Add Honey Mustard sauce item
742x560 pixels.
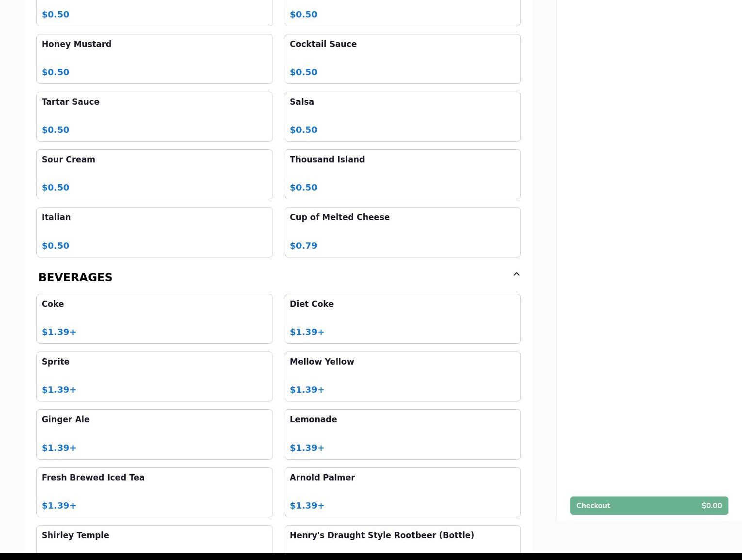[x=155, y=59]
